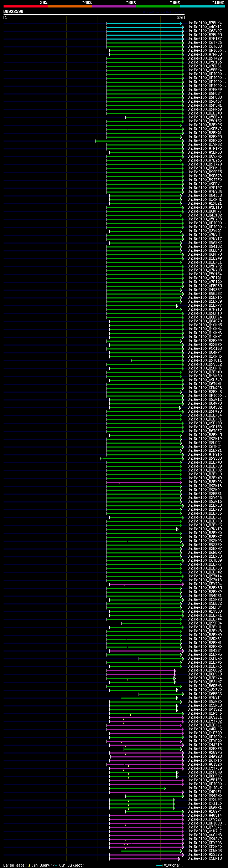
Task: Click UniRef100_A7PNS3 label
Action: coord(204,55)
